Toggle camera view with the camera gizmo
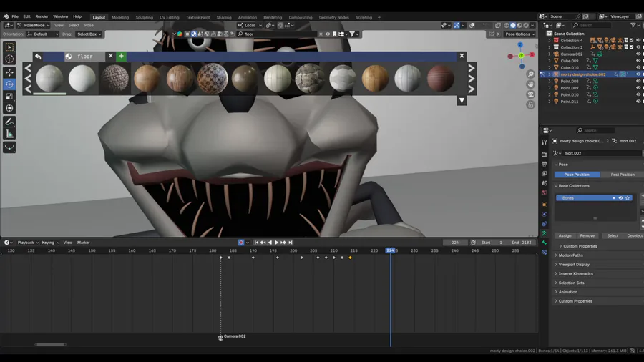 pos(530,94)
